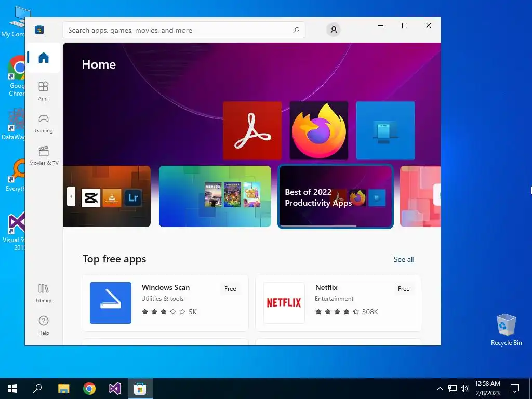The height and width of the screenshot is (399, 532).
Task: Select the Google Chrome desktop shortcut
Action: point(16,76)
